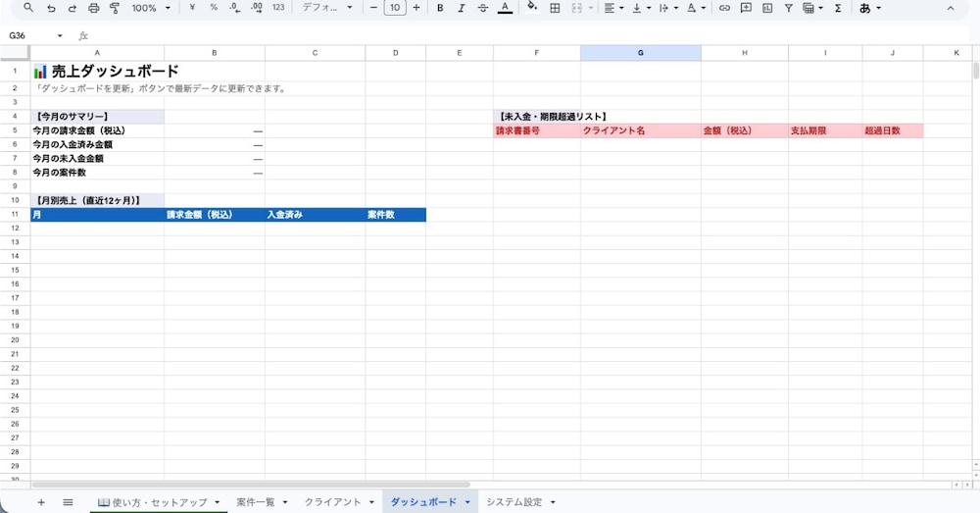This screenshot has width=980, height=513.
Task: Click the font size field showing 10
Action: [x=395, y=8]
